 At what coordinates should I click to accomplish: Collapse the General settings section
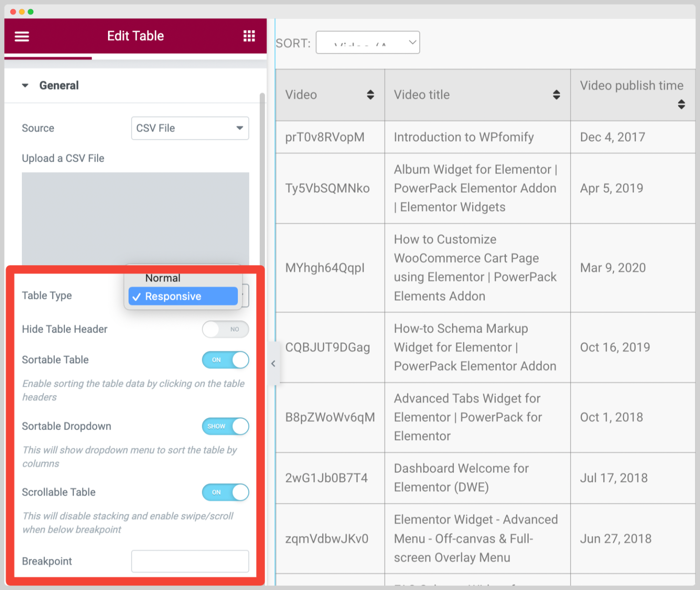[25, 85]
